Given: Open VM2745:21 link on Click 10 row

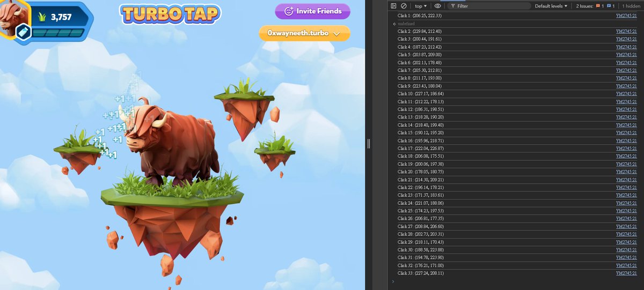Looking at the screenshot, I should click(627, 94).
